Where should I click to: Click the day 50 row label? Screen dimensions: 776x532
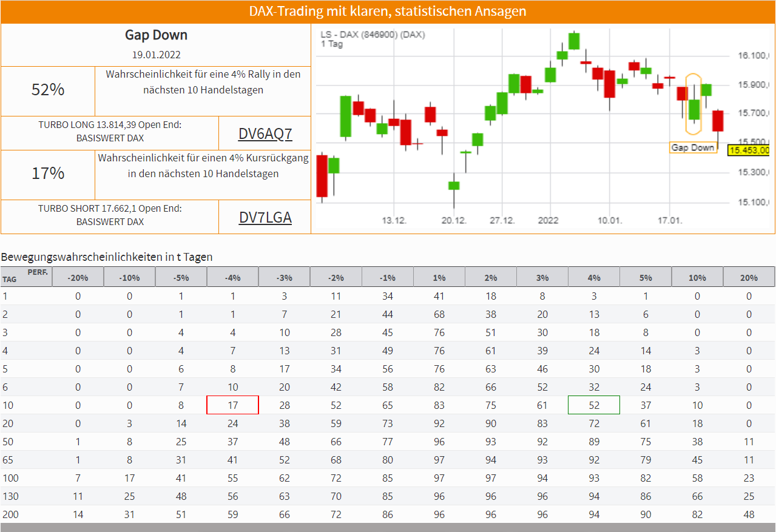pos(8,442)
